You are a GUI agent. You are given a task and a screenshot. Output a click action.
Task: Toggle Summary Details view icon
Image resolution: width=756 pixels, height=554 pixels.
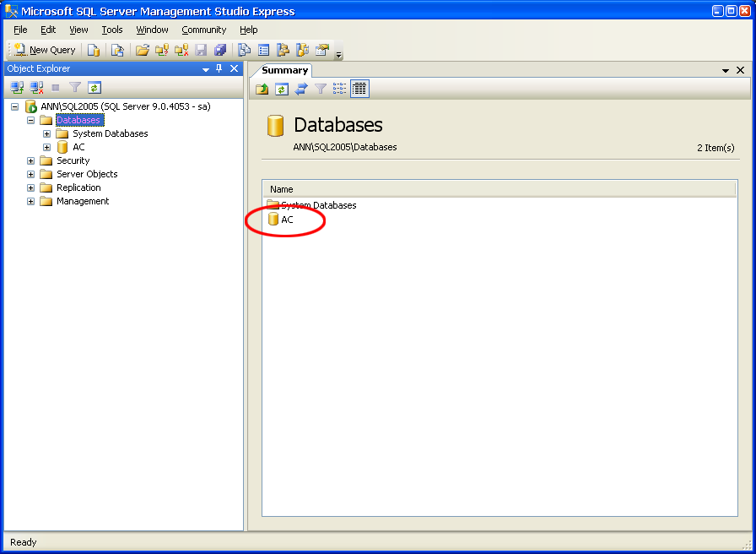click(359, 89)
